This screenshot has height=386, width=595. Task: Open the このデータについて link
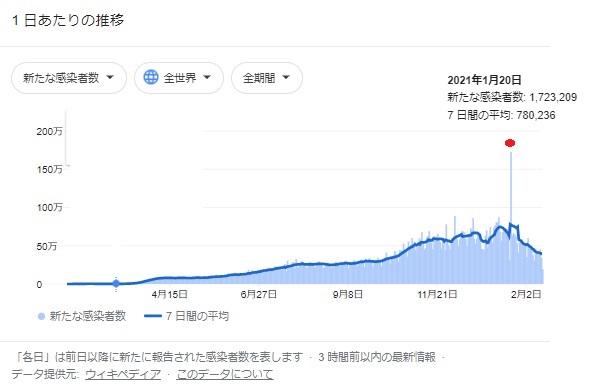coord(225,374)
